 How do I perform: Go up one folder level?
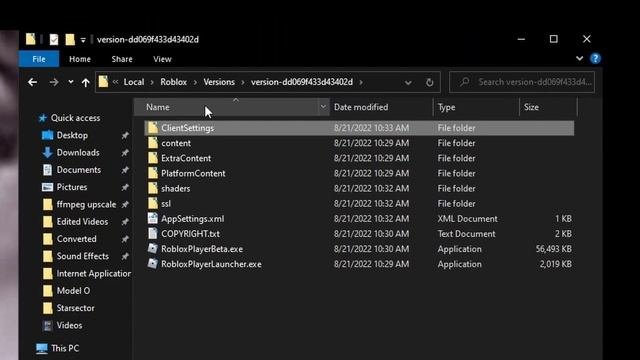[85, 83]
